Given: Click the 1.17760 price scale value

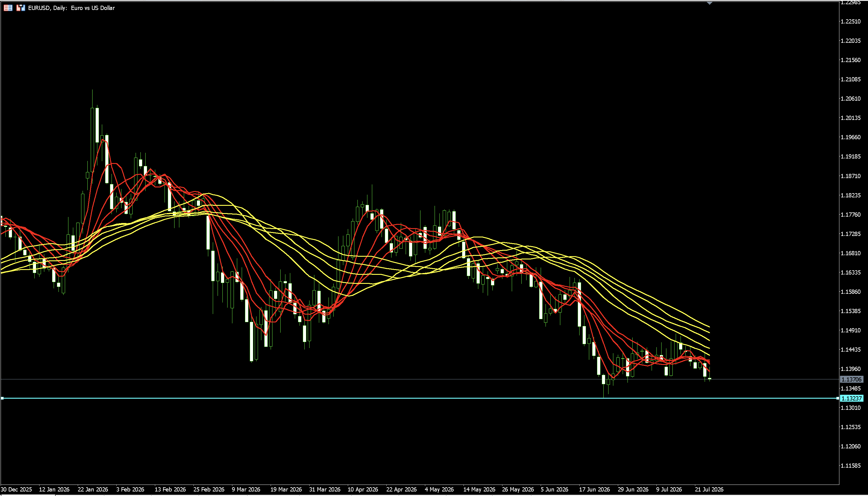Looking at the screenshot, I should coord(851,215).
